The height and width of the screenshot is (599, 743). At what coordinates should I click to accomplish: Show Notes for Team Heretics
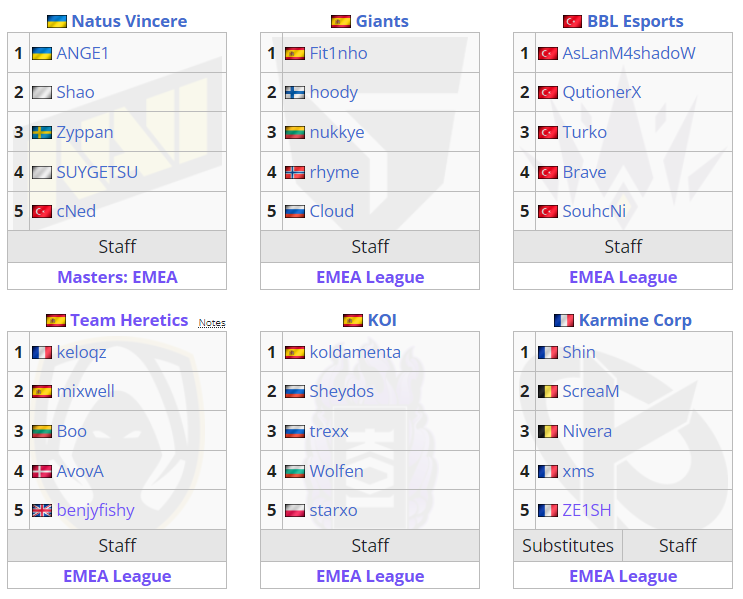212,323
